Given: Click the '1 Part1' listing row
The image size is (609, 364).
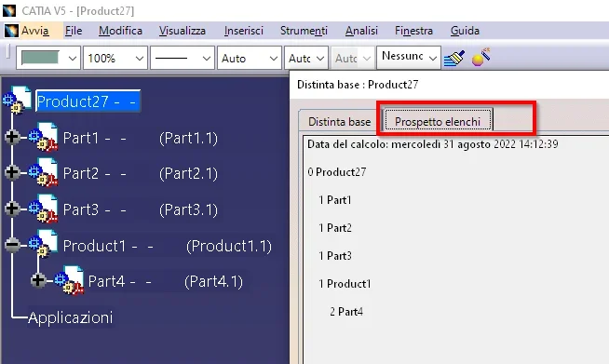Looking at the screenshot, I should pyautogui.click(x=335, y=199).
